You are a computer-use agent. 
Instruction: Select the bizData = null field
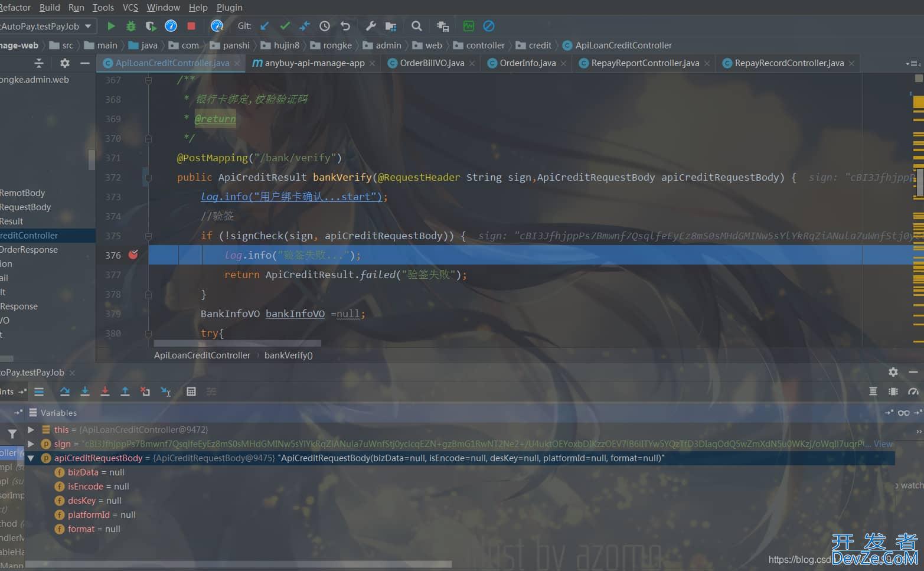click(x=96, y=472)
